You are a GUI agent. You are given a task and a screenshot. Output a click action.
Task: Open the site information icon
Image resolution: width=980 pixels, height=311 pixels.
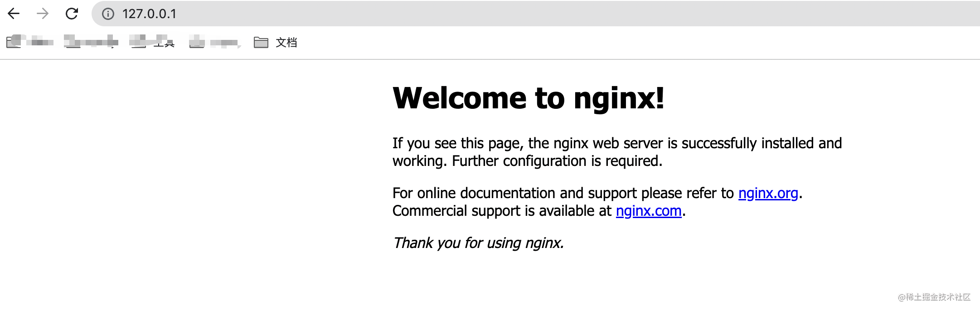point(108,14)
